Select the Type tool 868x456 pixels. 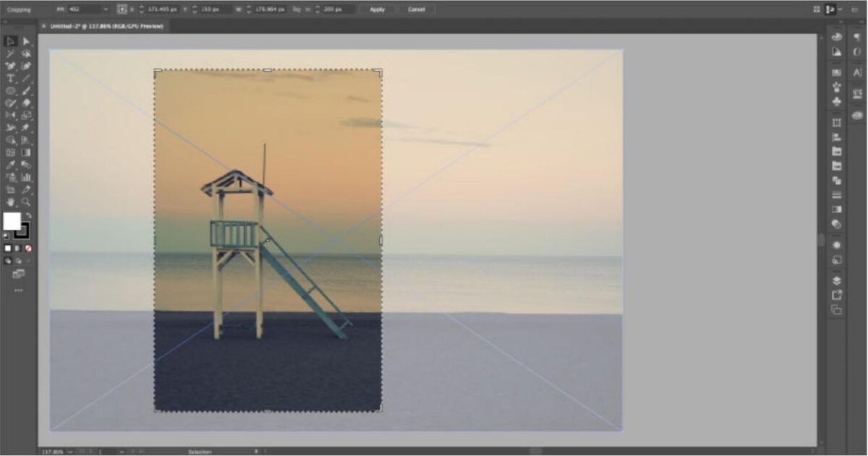[11, 78]
